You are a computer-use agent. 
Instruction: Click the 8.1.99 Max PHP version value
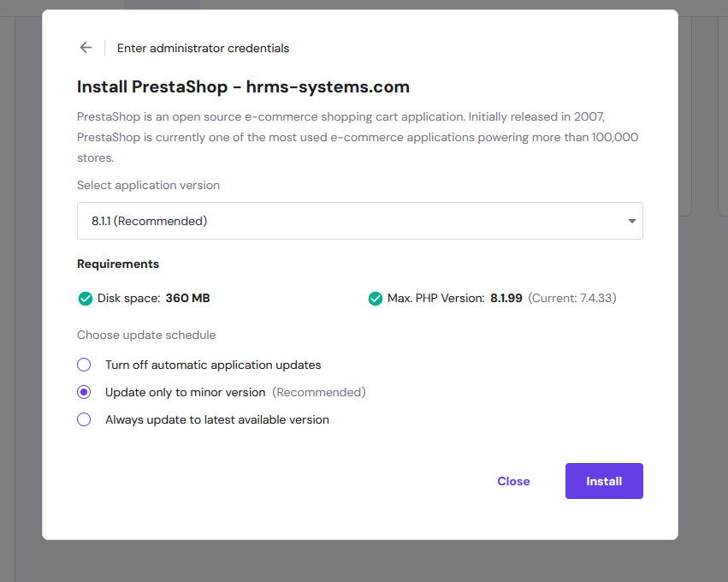(x=506, y=299)
